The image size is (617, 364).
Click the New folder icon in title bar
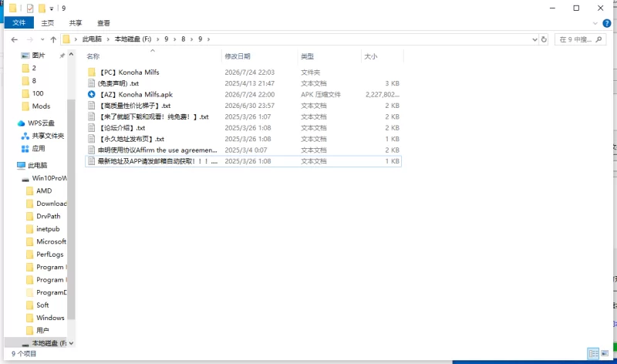[42, 8]
